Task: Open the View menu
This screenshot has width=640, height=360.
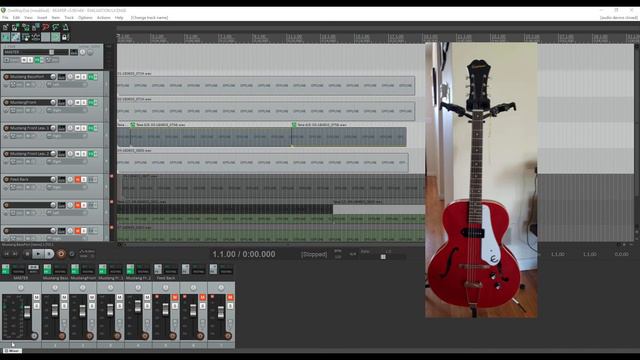Action: point(28,18)
